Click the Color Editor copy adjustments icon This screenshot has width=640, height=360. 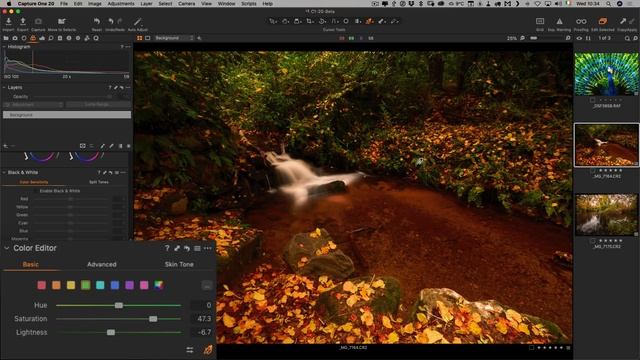pos(177,248)
